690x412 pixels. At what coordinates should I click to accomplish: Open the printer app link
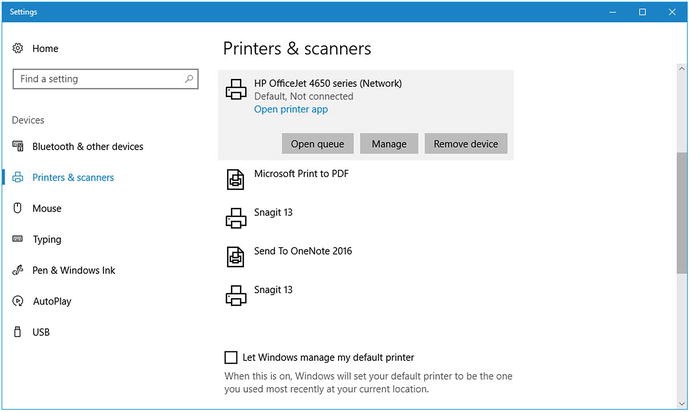(291, 109)
